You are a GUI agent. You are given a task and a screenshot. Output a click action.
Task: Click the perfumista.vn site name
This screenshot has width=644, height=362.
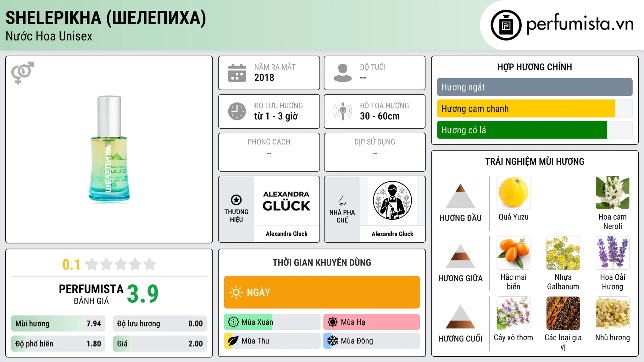point(580,24)
